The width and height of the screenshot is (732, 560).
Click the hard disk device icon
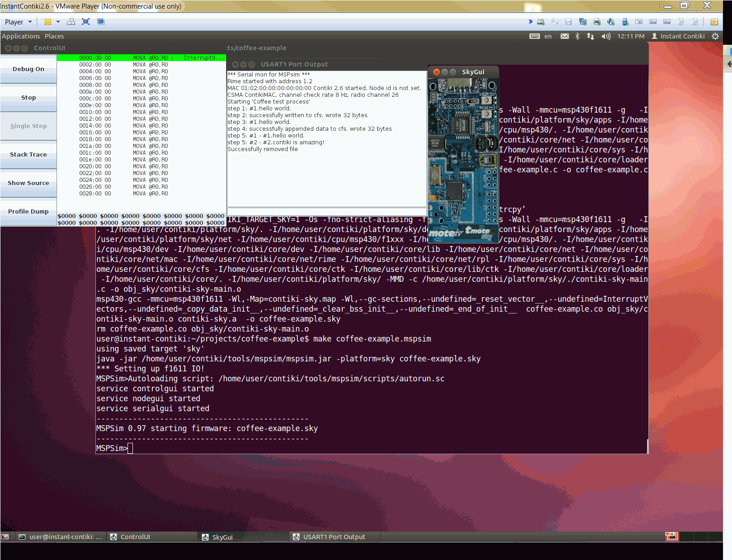click(x=541, y=22)
